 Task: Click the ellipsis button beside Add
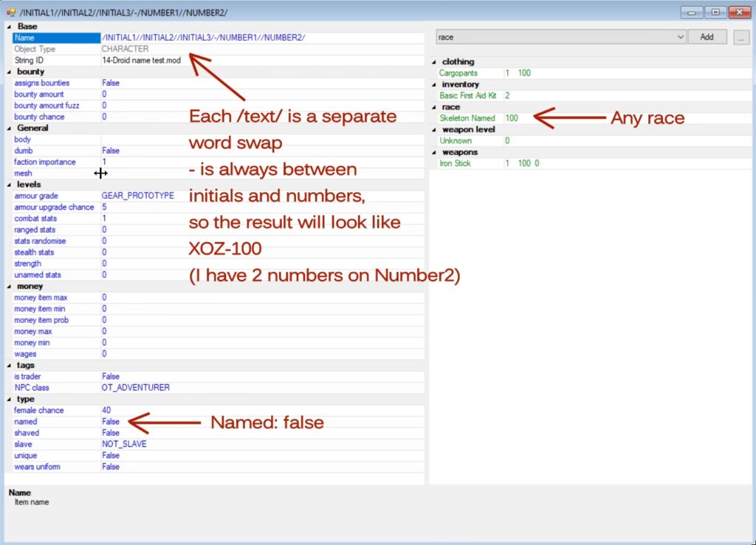click(x=740, y=37)
